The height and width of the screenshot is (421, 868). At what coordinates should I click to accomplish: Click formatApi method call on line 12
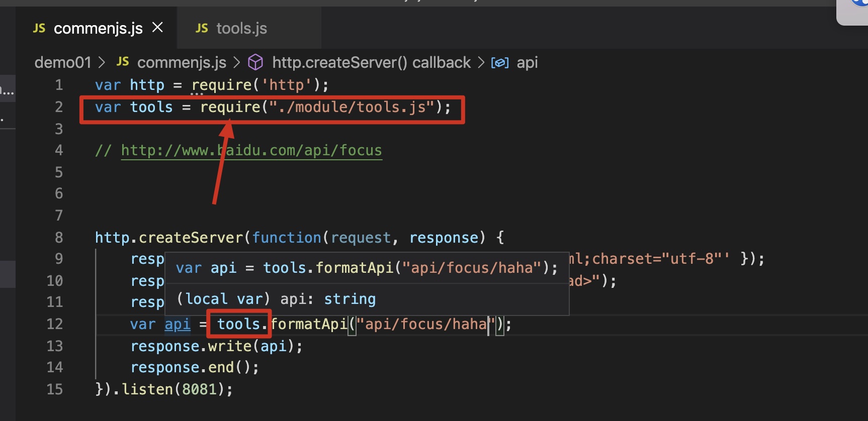[309, 324]
